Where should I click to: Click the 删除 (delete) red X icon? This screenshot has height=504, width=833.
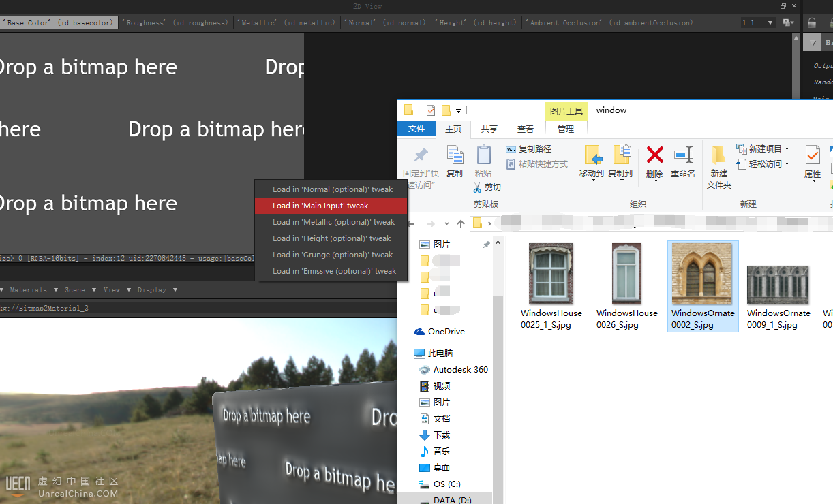coord(654,155)
